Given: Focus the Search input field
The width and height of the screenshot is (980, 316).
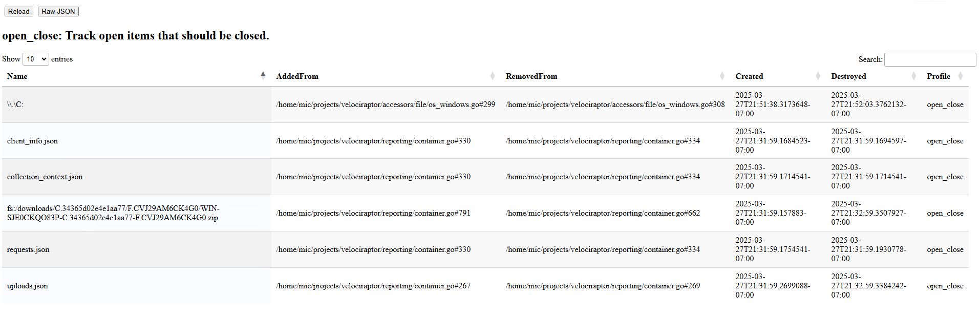Looking at the screenshot, I should pos(930,59).
